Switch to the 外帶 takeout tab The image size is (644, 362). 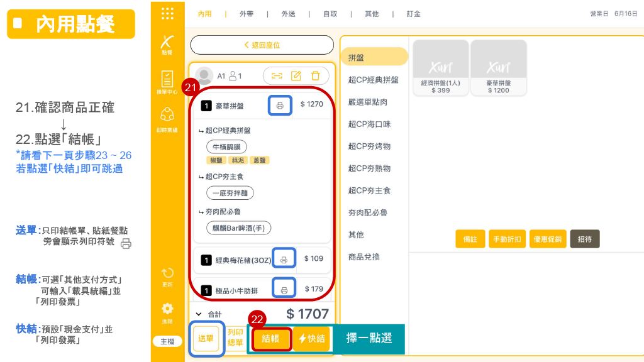click(247, 14)
